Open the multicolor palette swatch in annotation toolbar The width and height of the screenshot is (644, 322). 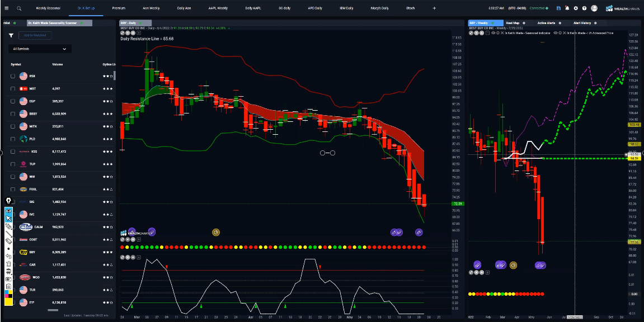point(8,293)
